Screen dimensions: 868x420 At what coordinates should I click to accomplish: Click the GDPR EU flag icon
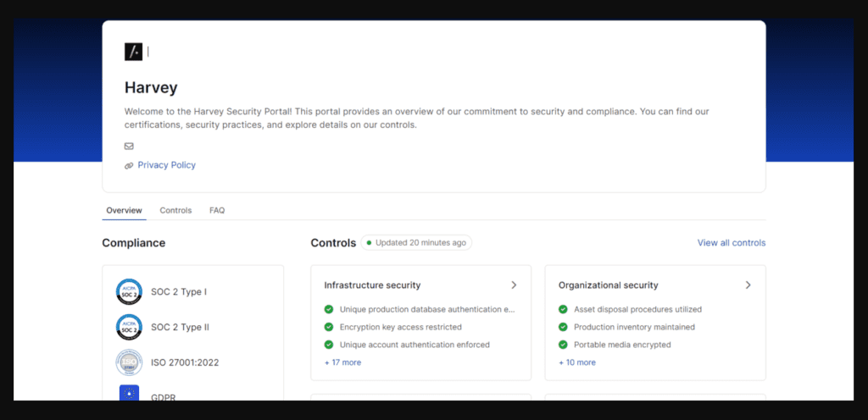coord(129,394)
